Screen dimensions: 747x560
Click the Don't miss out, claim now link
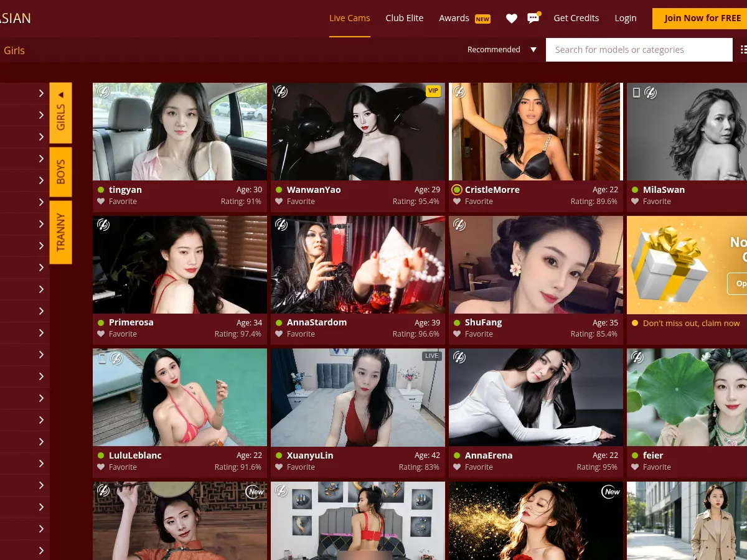coord(692,323)
